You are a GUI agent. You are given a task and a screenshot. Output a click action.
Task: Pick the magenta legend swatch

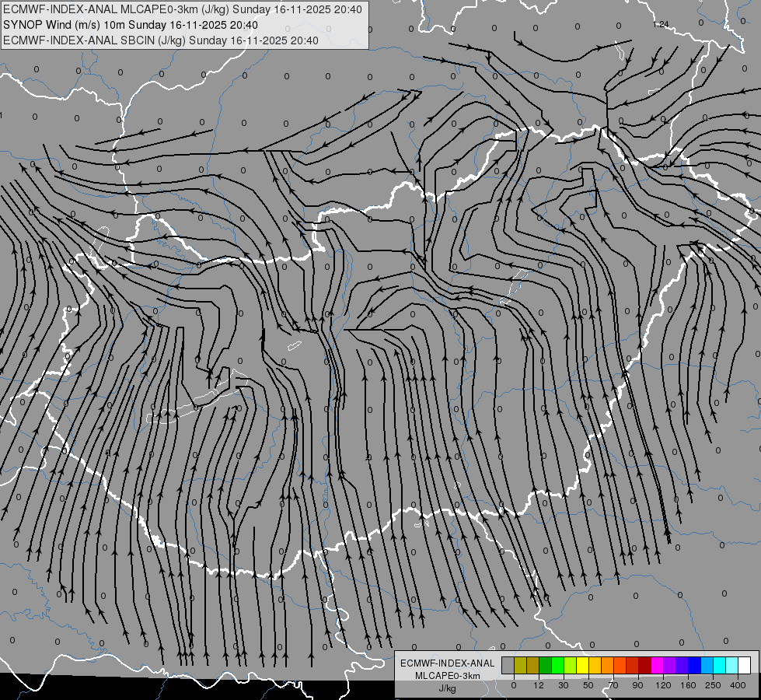pyautogui.click(x=658, y=666)
